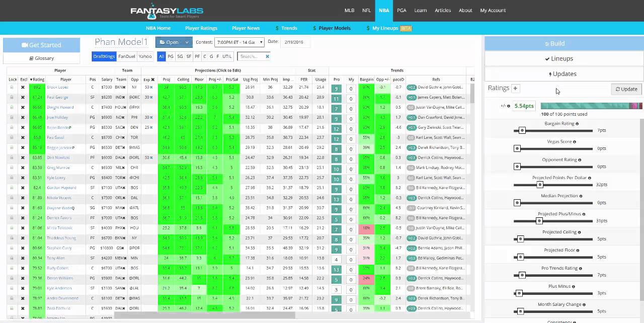Show the Projected Points Per Dollar info icon
The image size is (644, 323).
click(590, 178)
